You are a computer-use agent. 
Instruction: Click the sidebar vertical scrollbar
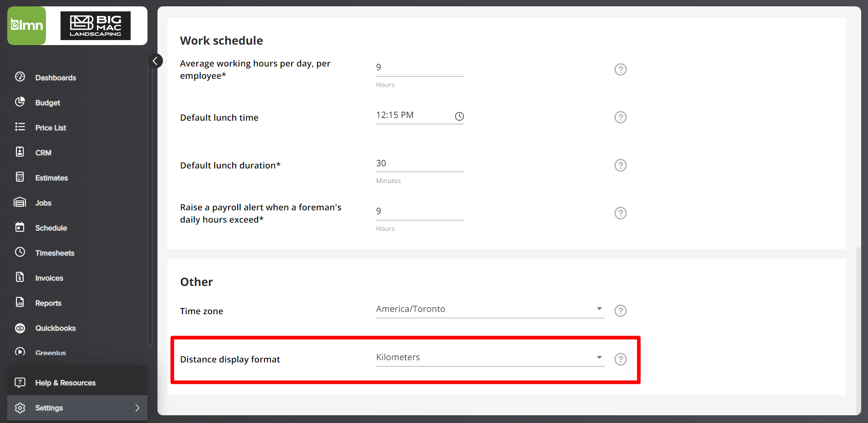click(x=150, y=205)
